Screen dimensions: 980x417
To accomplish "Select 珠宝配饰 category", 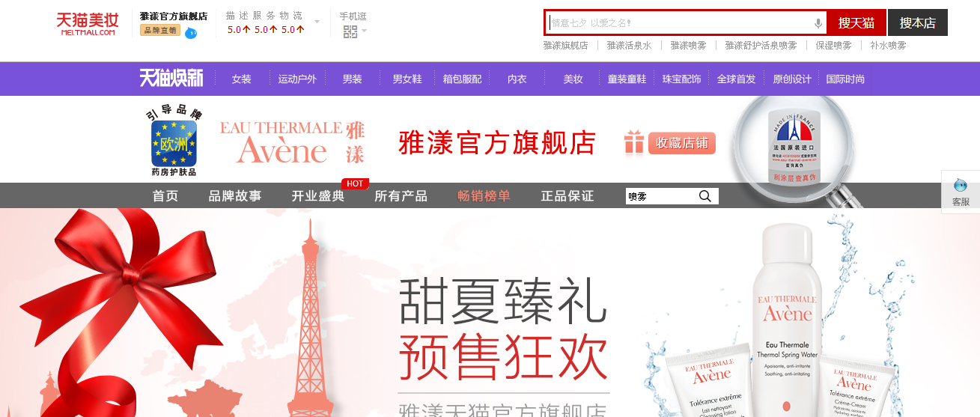I will click(x=682, y=79).
